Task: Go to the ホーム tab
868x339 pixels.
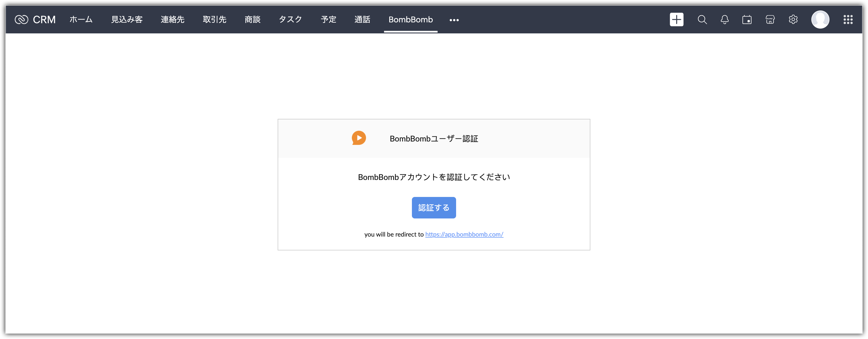Action: pyautogui.click(x=81, y=20)
